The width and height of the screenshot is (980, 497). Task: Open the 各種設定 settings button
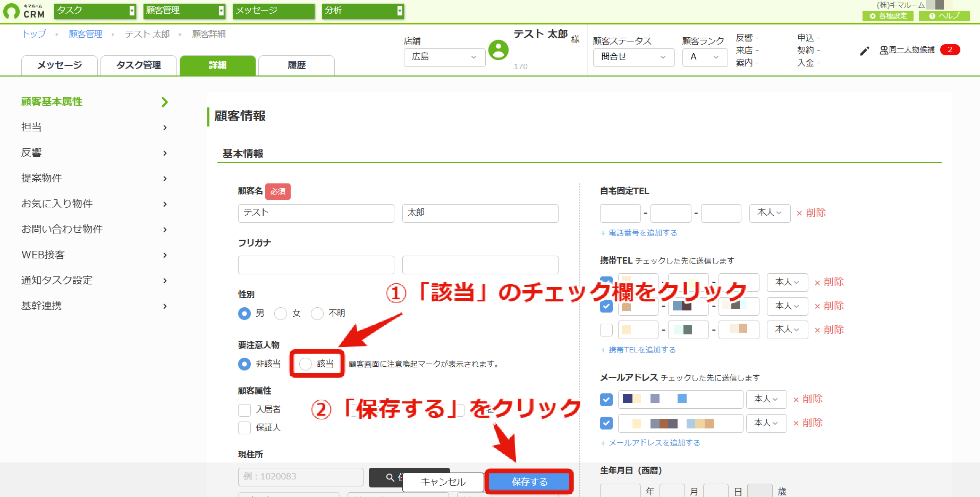pos(888,16)
